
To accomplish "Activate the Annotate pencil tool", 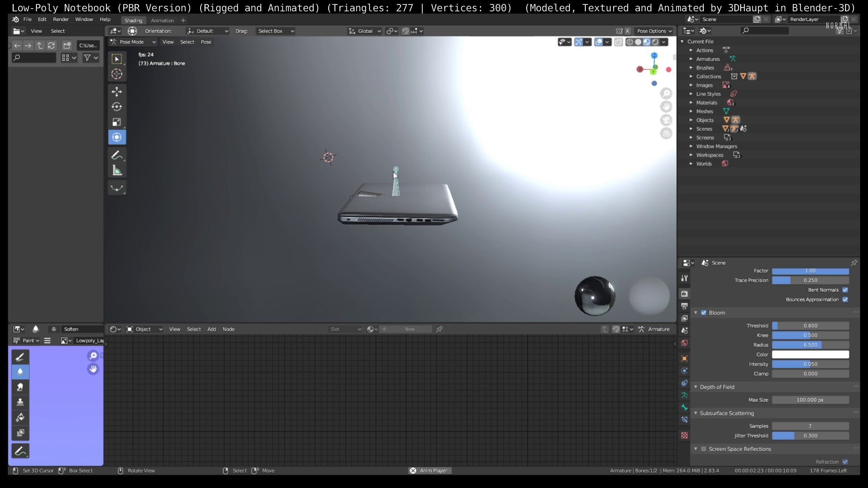I will (117, 155).
